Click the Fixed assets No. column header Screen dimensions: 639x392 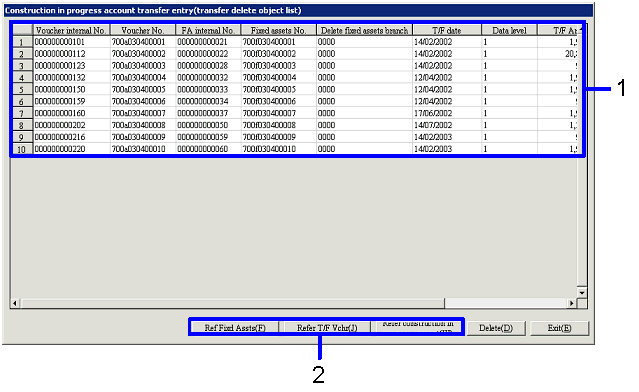click(x=278, y=30)
